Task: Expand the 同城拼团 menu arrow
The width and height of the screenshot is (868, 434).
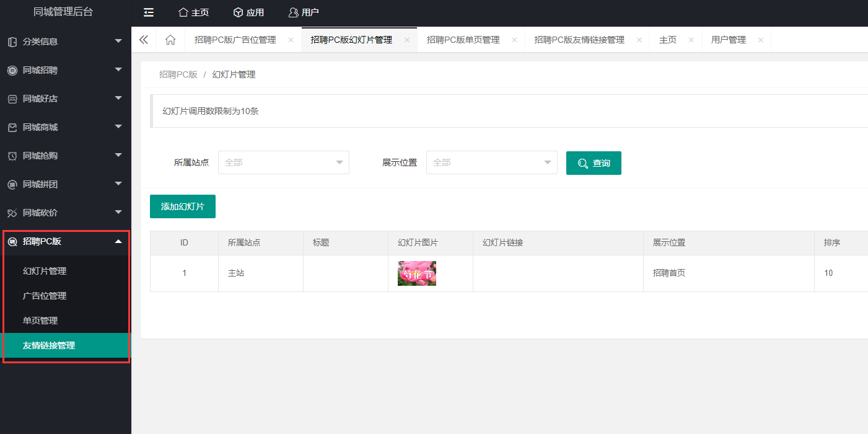Action: point(118,184)
